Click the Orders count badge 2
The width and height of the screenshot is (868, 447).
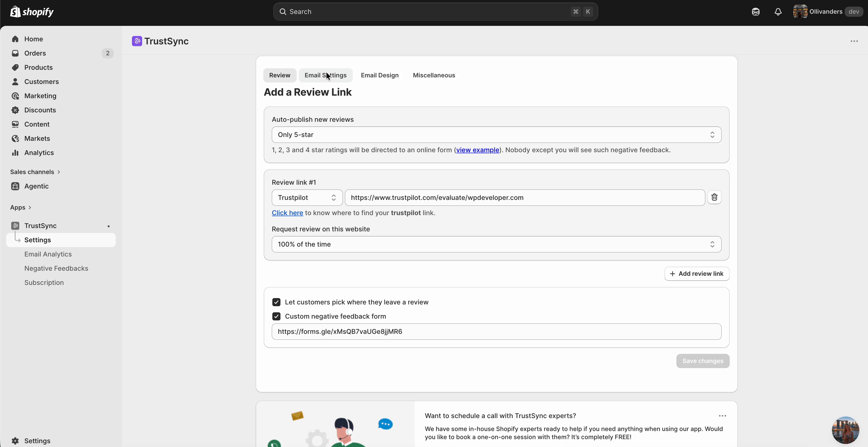point(108,53)
